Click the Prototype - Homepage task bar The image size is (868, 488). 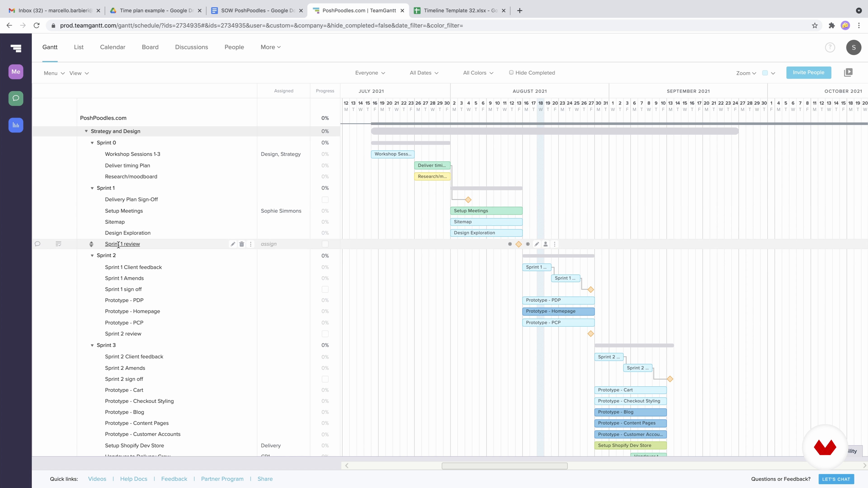(x=558, y=311)
